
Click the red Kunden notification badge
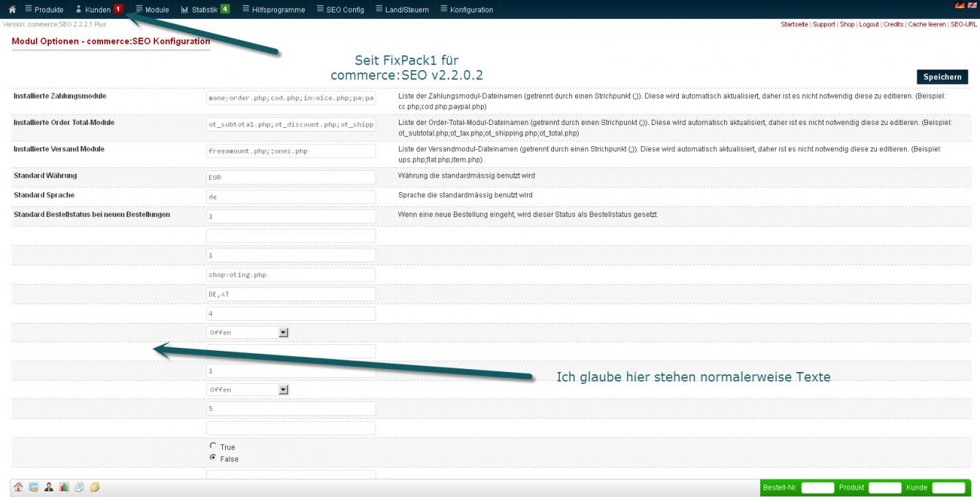click(x=118, y=10)
